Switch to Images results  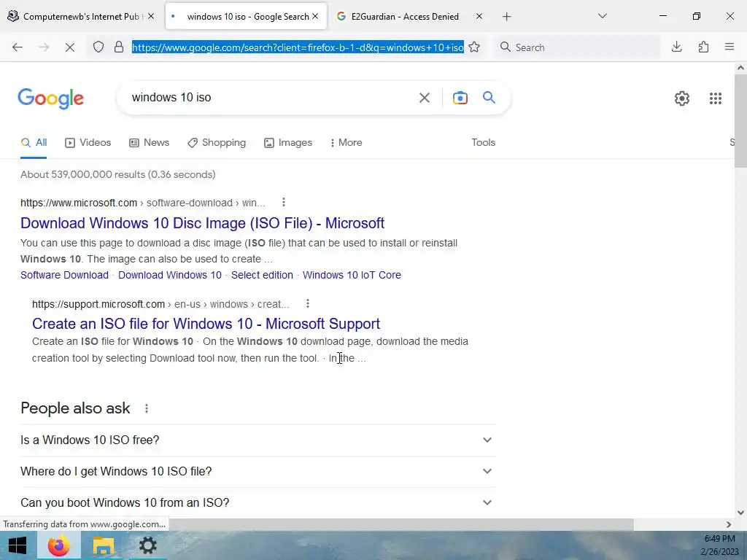click(x=288, y=142)
